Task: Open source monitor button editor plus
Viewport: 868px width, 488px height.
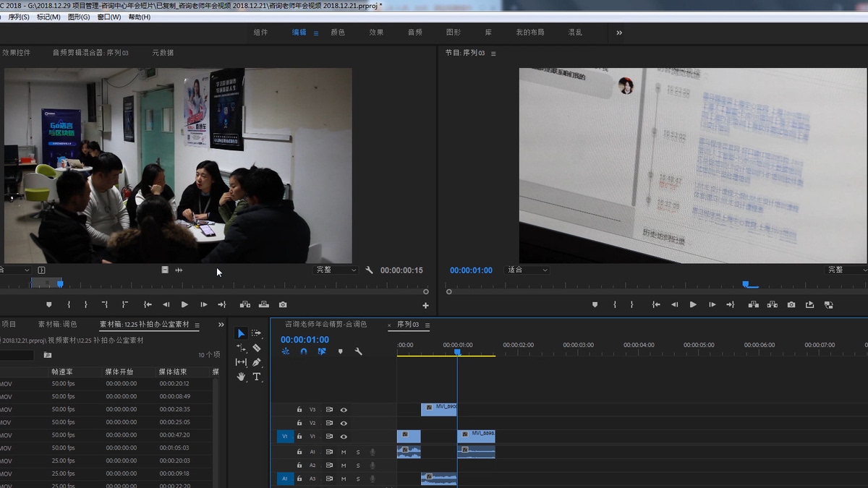Action: 425,306
